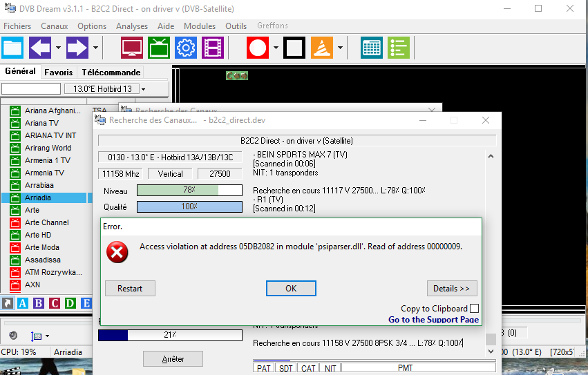588x375 pixels.
Task: Click OK in error dialog
Action: 291,289
